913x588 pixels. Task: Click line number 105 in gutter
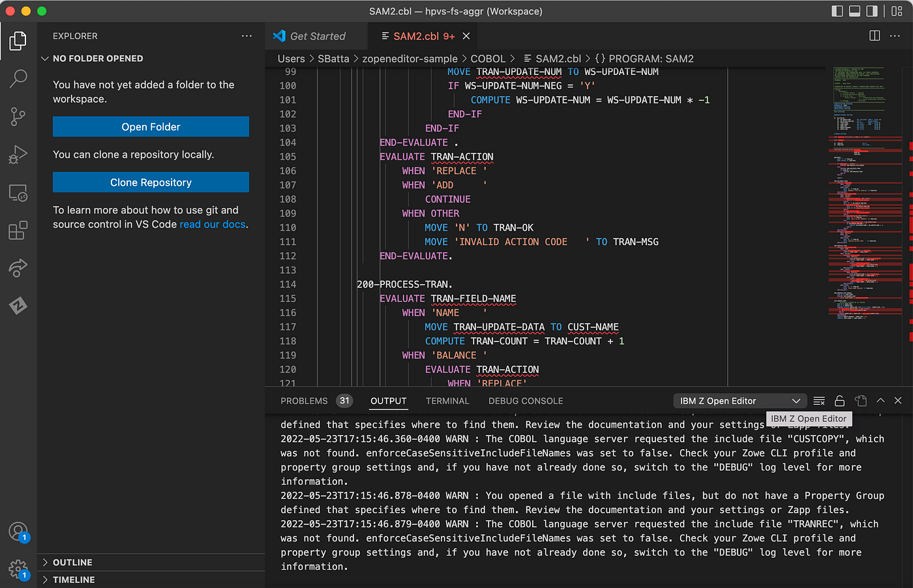coord(288,156)
